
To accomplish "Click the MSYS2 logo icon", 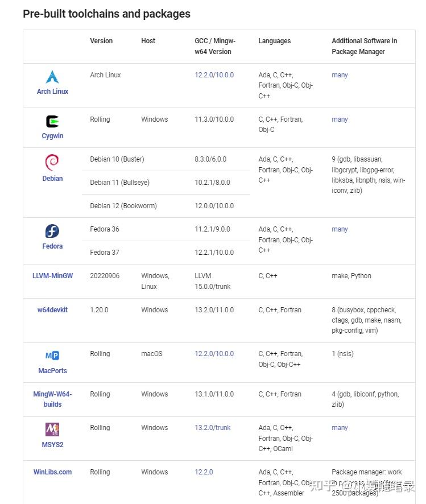I will (x=52, y=429).
